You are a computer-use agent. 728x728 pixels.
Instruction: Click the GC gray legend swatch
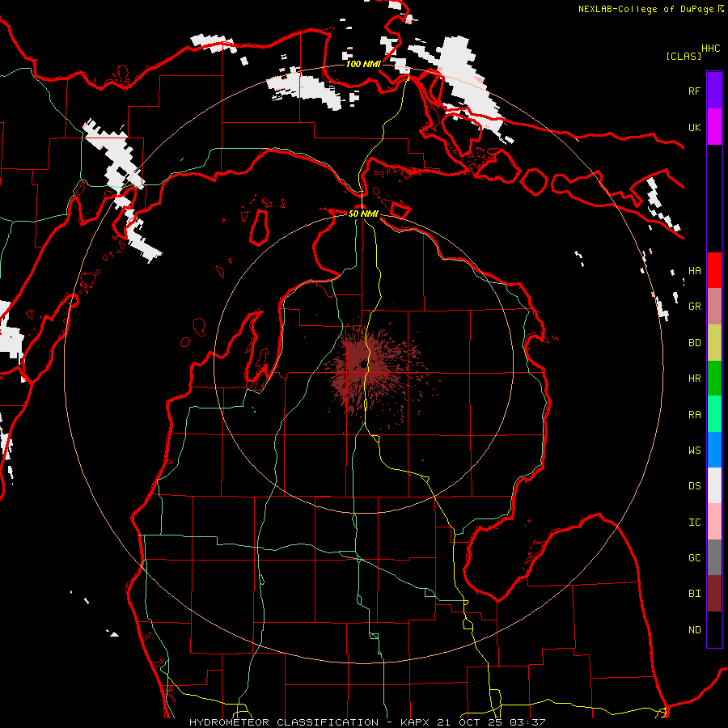[x=714, y=557]
